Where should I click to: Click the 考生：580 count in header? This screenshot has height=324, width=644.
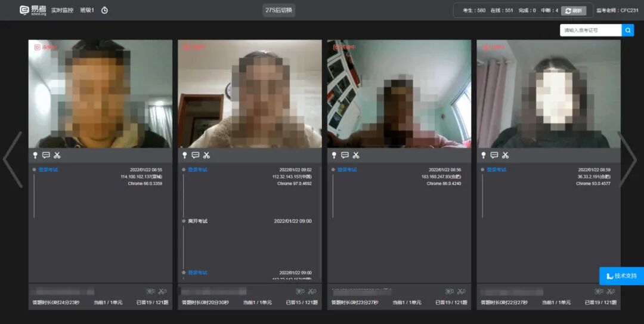pyautogui.click(x=474, y=11)
